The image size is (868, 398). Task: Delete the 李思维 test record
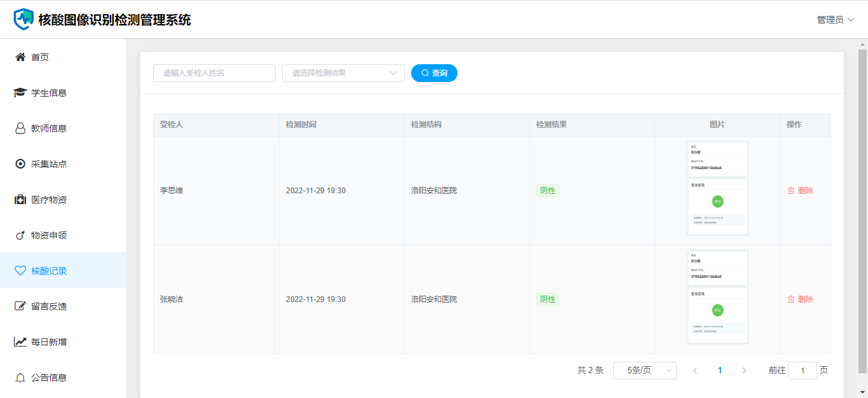[x=800, y=191]
